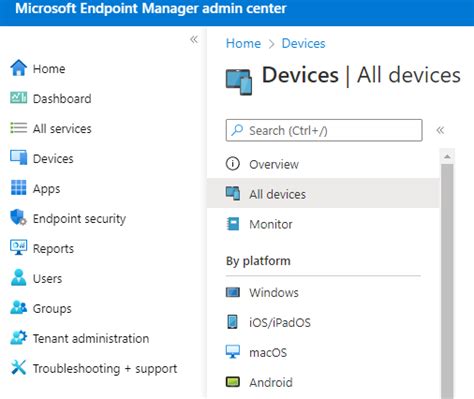The height and width of the screenshot is (399, 474).
Task: Click the Reports screen icon
Action: [x=19, y=247]
